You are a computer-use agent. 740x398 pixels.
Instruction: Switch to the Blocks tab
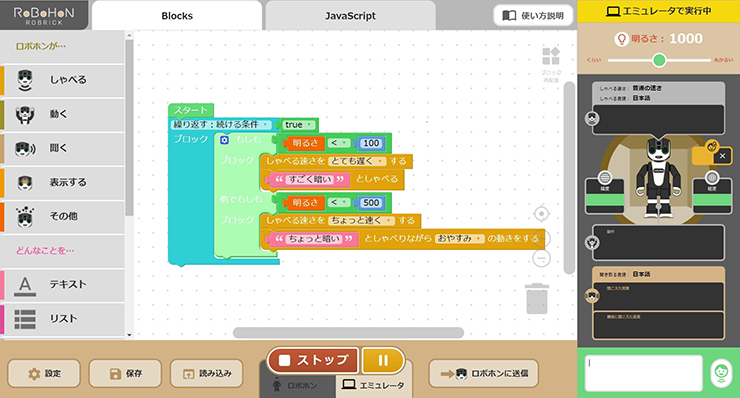tap(177, 16)
